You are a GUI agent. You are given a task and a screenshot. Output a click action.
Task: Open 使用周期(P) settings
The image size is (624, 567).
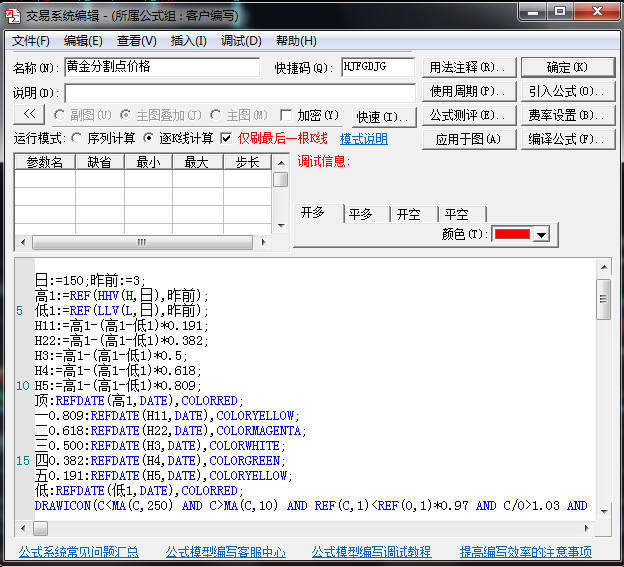click(x=469, y=92)
